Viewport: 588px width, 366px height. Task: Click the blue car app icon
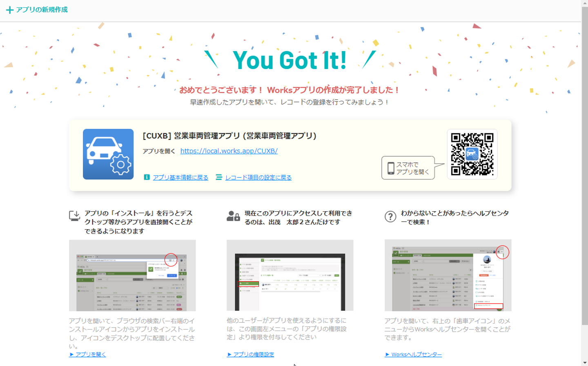[108, 154]
